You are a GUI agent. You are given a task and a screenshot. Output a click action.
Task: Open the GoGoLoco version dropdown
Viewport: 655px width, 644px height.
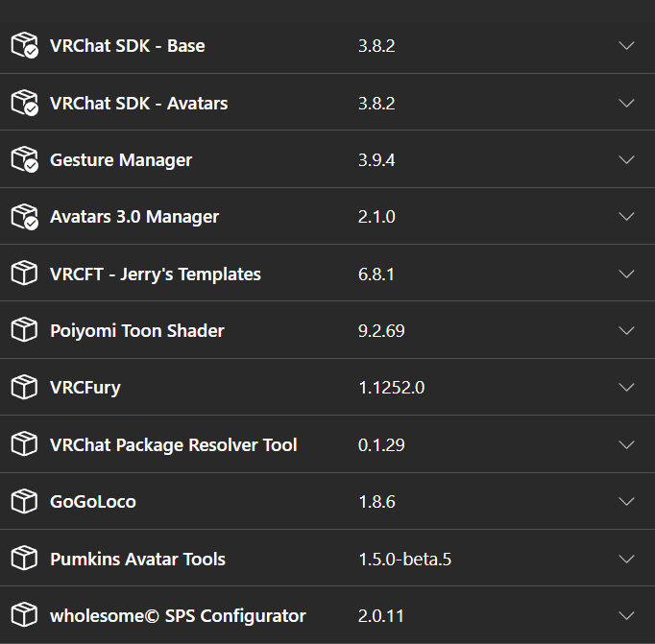pyautogui.click(x=627, y=501)
